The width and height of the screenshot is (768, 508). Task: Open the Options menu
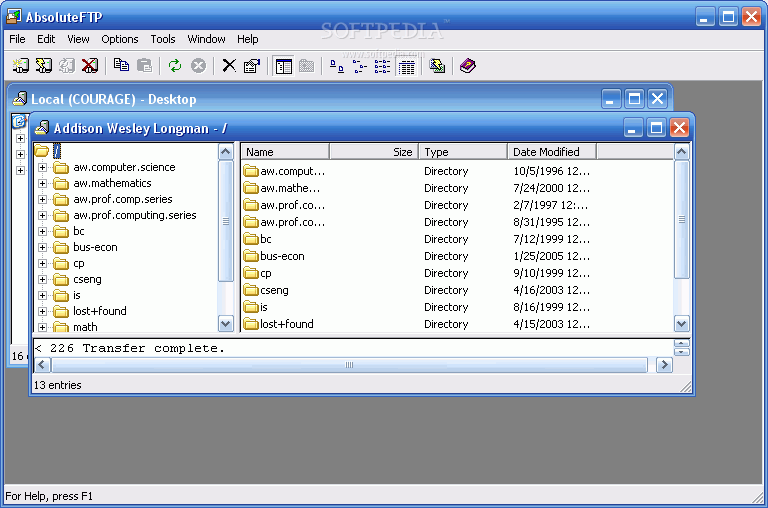(x=120, y=39)
